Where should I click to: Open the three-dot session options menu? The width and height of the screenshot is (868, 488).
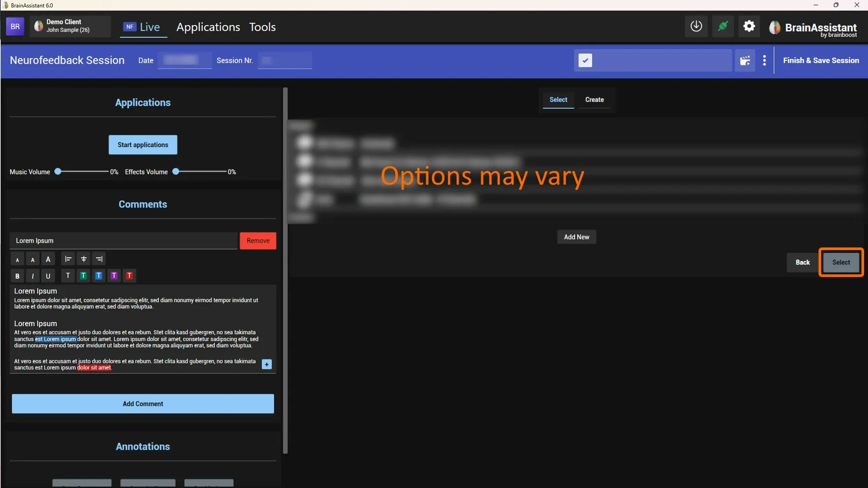[764, 60]
